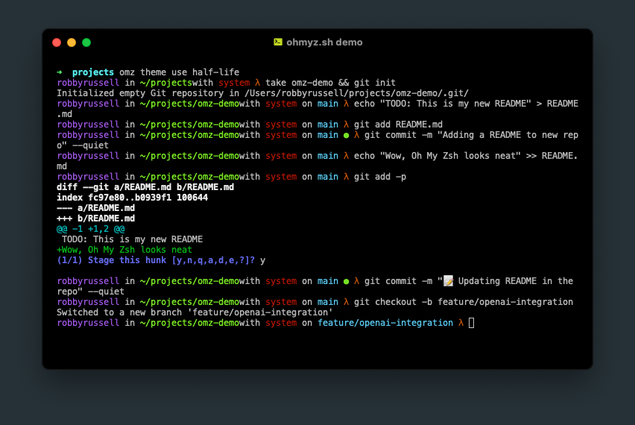This screenshot has height=425, width=635.
Task: Click the green dot before the first git commit
Action: pyautogui.click(x=346, y=135)
